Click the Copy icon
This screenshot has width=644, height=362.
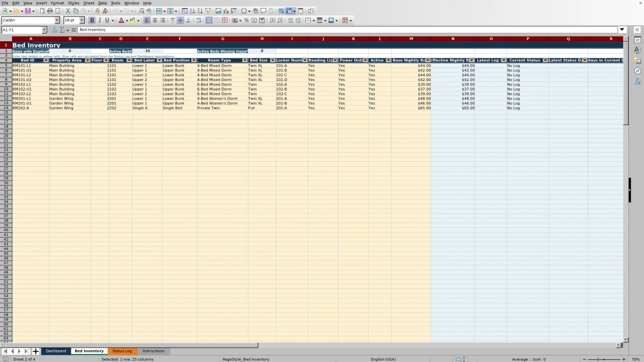point(76,11)
